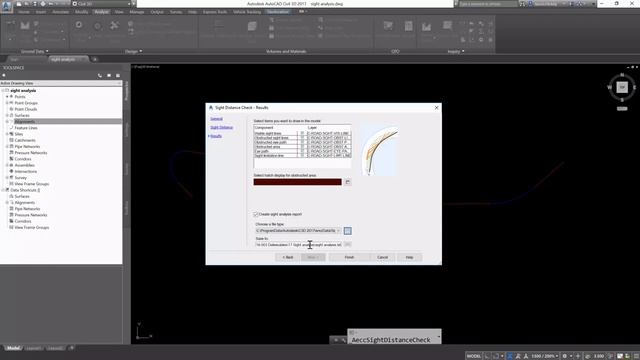Open the Modify ribbon tab

point(81,12)
